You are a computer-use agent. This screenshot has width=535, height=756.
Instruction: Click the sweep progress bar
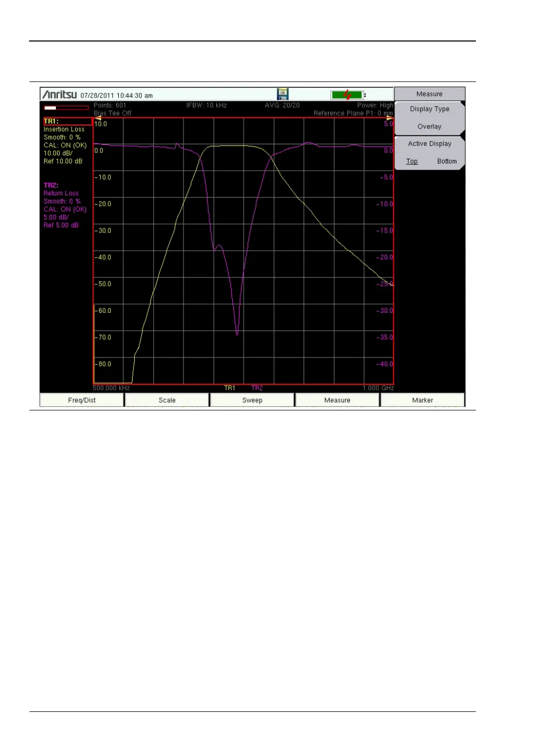click(x=66, y=108)
